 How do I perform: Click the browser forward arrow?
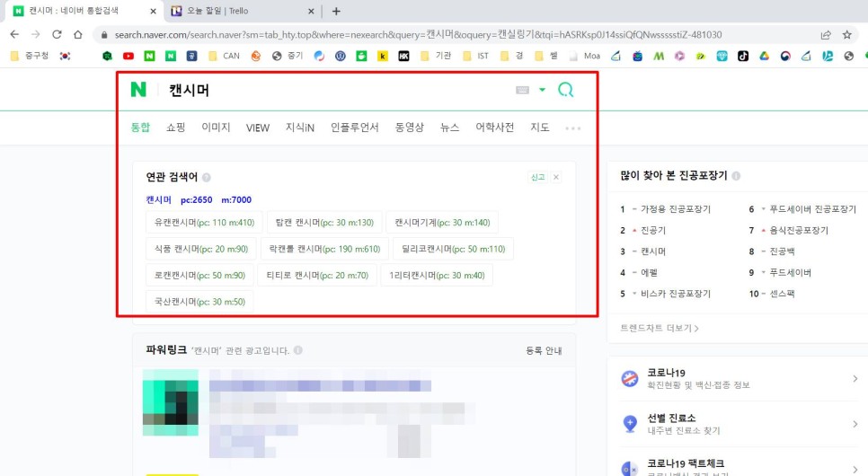35,34
